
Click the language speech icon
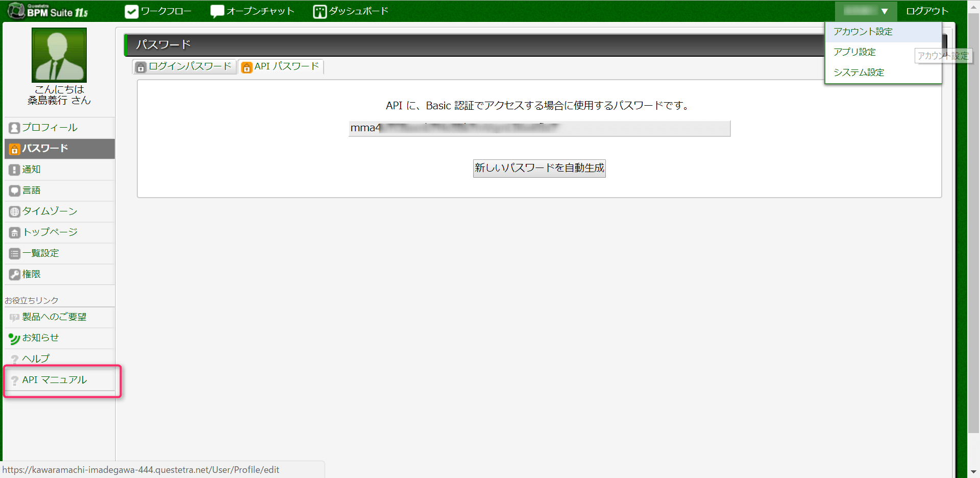coord(14,190)
